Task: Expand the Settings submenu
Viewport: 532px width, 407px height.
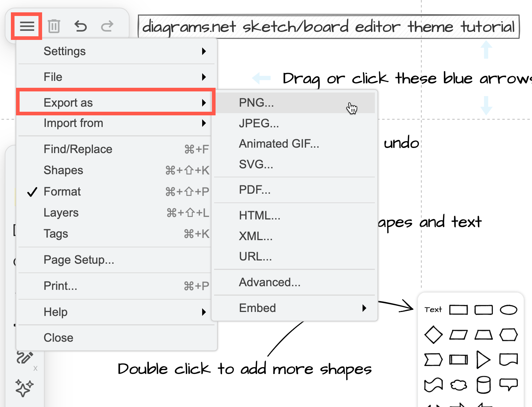Action: (x=117, y=51)
